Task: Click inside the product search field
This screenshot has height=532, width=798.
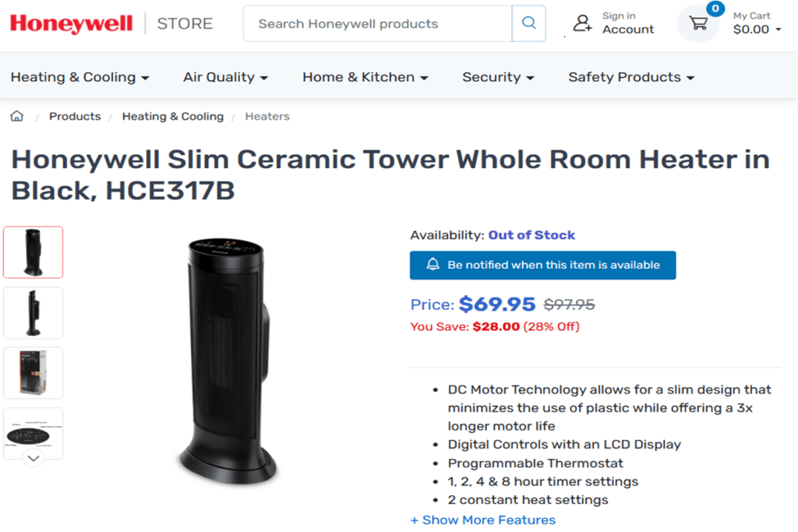Action: point(374,23)
